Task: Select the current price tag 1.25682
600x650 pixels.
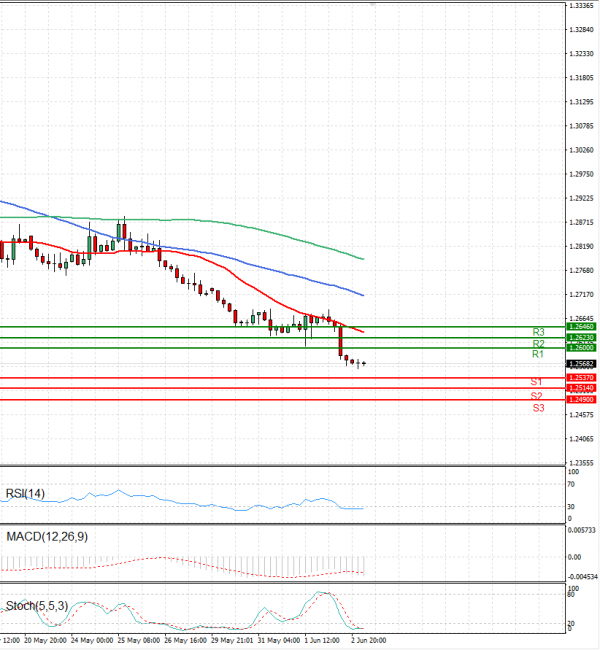Action: coord(581,364)
